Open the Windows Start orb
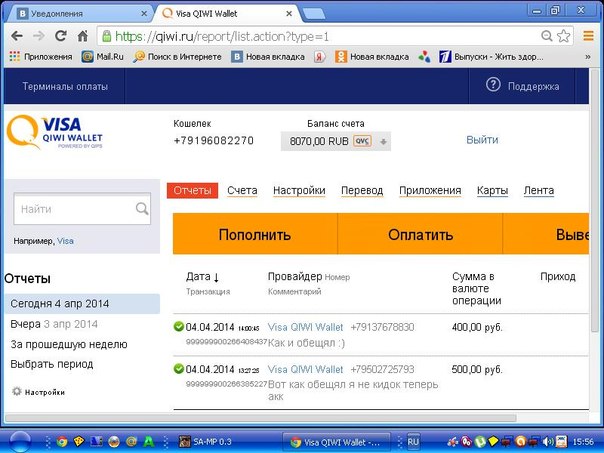604x453 pixels. [20, 441]
